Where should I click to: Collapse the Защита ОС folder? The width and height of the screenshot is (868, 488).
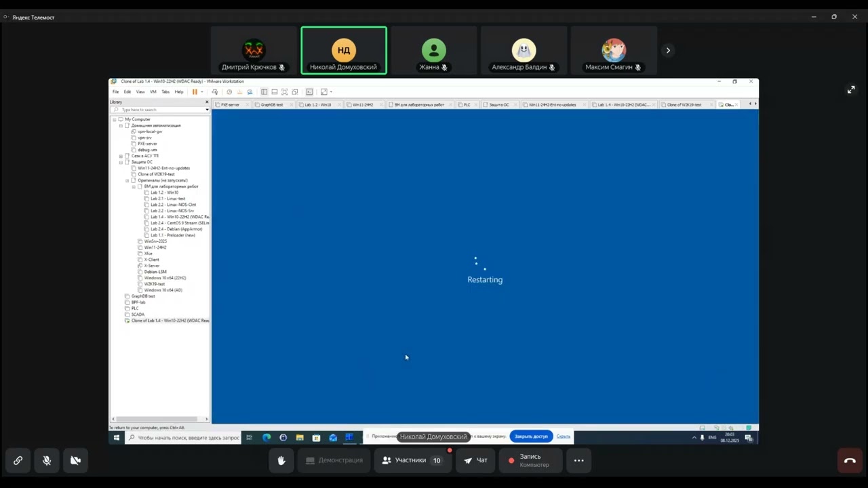121,162
